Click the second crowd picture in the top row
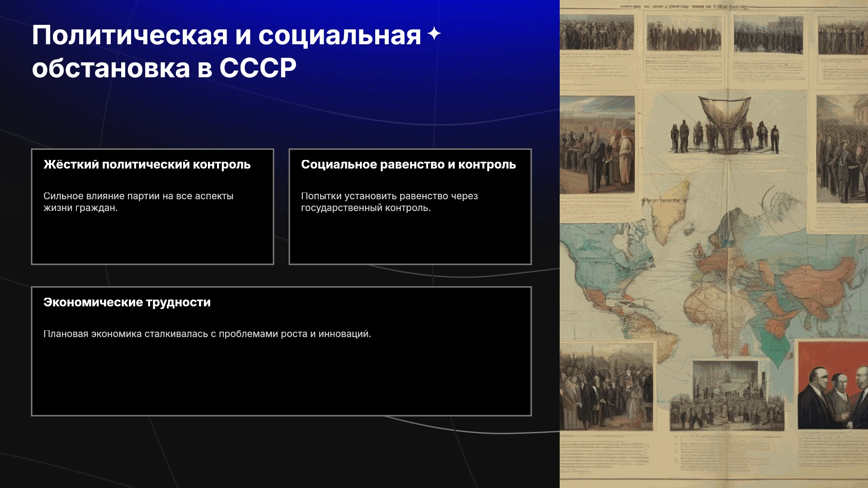868x488 pixels. coord(684,33)
